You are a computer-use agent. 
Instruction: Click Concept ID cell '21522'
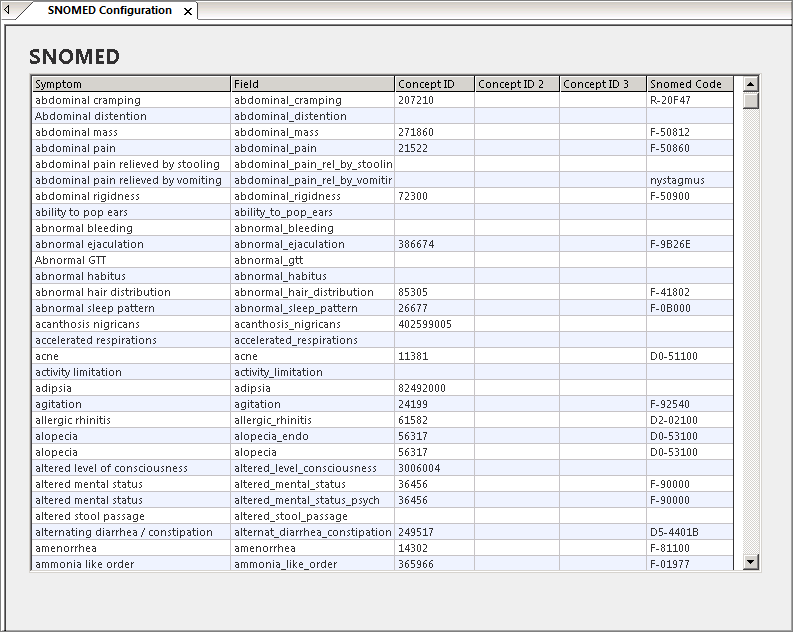(434, 148)
